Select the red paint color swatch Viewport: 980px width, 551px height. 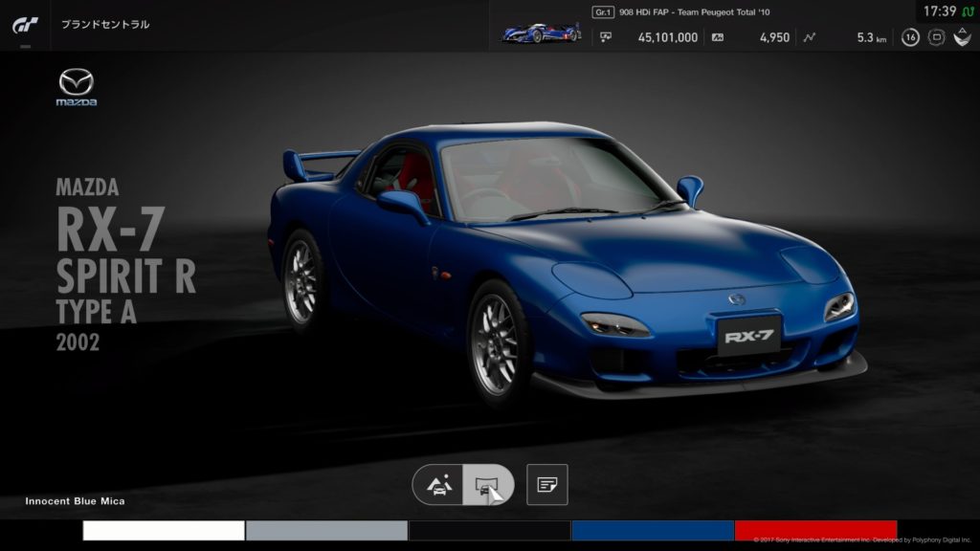[x=816, y=530]
